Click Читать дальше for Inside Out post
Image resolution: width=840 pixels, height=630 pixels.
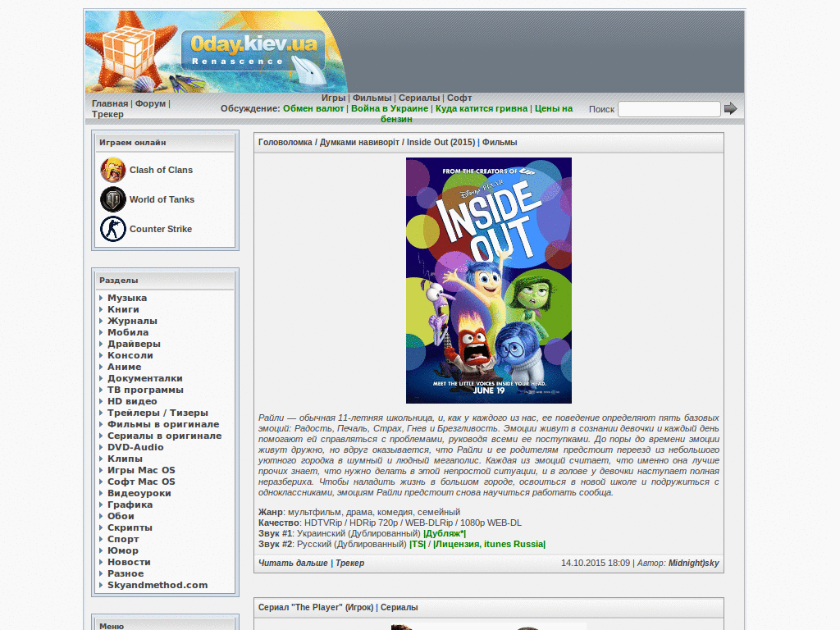click(293, 563)
